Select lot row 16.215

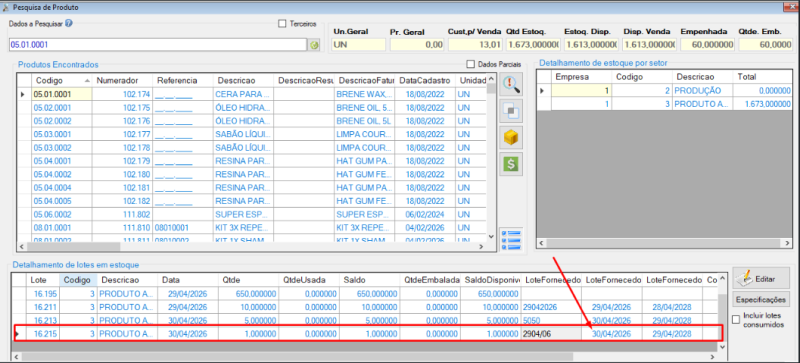pos(365,333)
